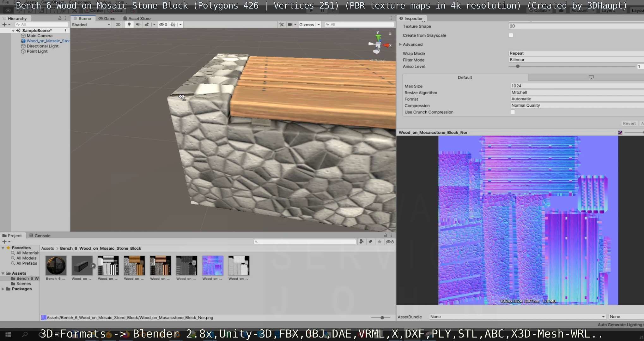This screenshot has height=341, width=644.
Task: Adjust the Aniso Level slider
Action: pos(518,66)
